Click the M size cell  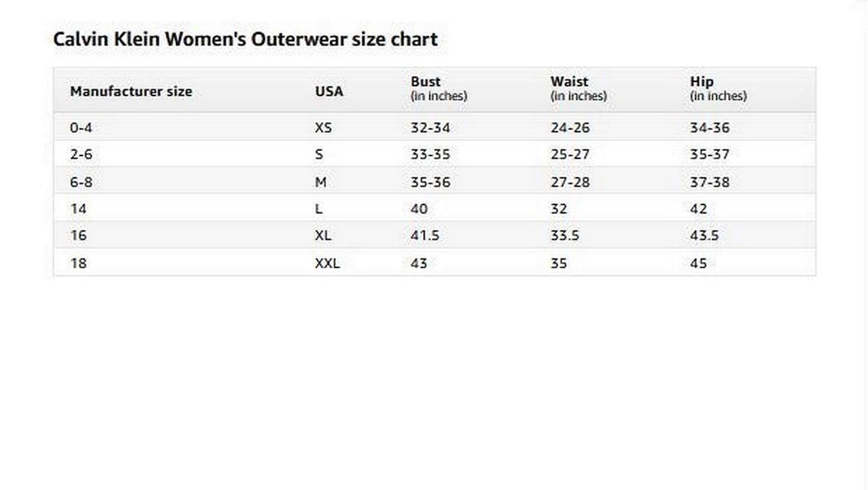321,182
